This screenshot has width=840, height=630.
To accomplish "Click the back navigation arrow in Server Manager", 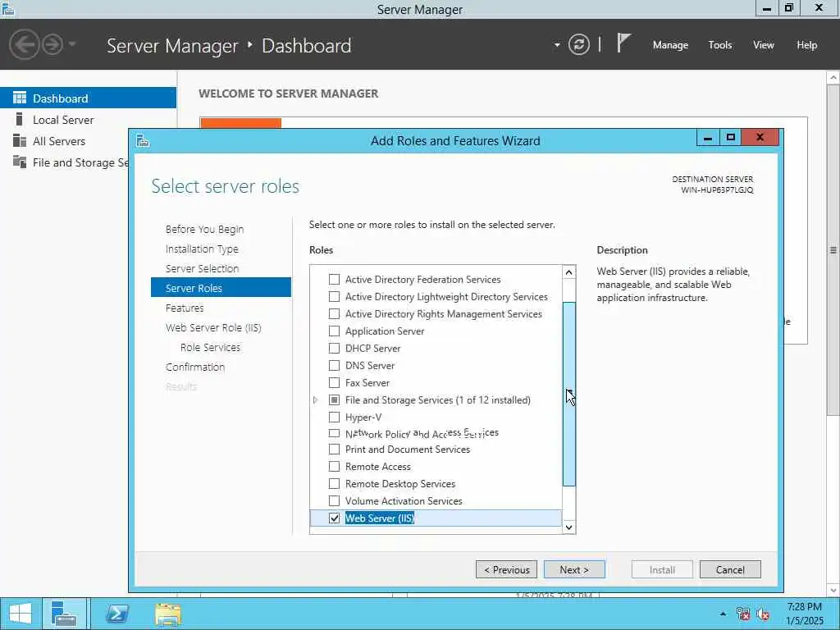I will tap(24, 44).
